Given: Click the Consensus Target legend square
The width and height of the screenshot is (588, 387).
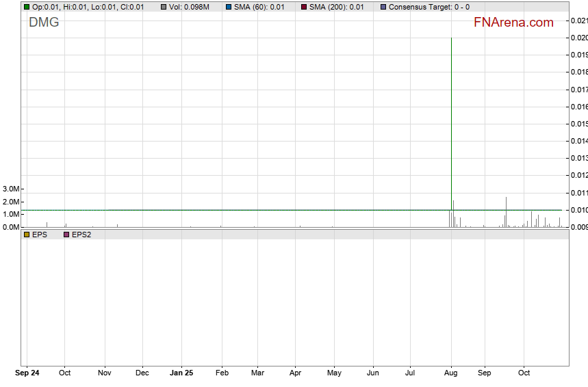Looking at the screenshot, I should pos(383,7).
